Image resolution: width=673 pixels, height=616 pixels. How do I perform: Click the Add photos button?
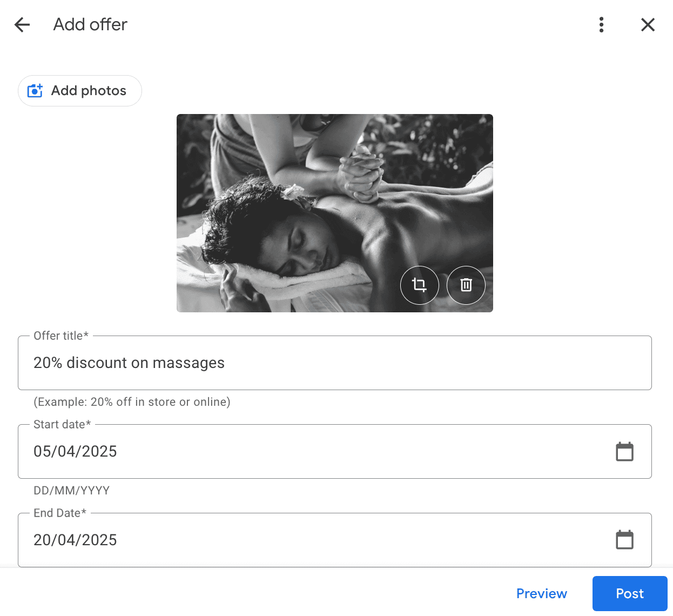tap(79, 91)
